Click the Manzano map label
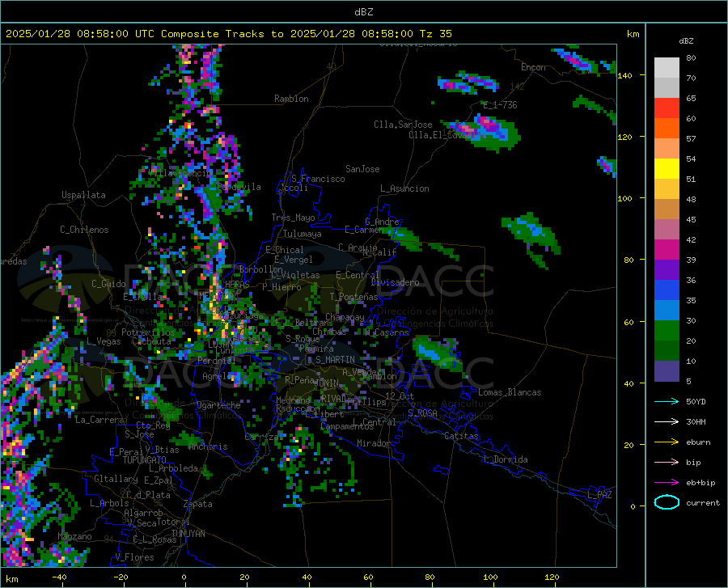Image resolution: width=728 pixels, height=588 pixels. [x=74, y=536]
